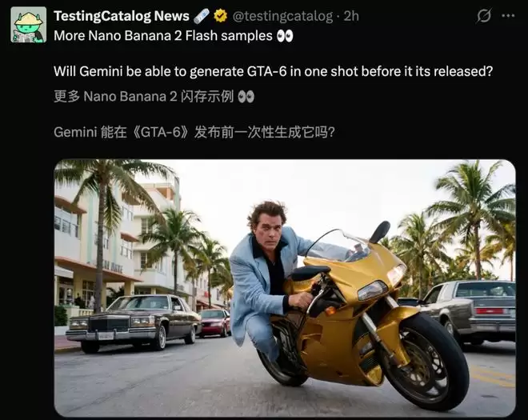Click the Grok explain-post icon

(x=484, y=16)
